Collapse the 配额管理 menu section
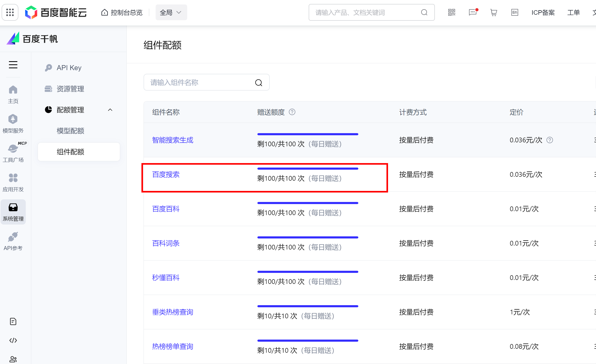The width and height of the screenshot is (596, 364). (x=70, y=110)
